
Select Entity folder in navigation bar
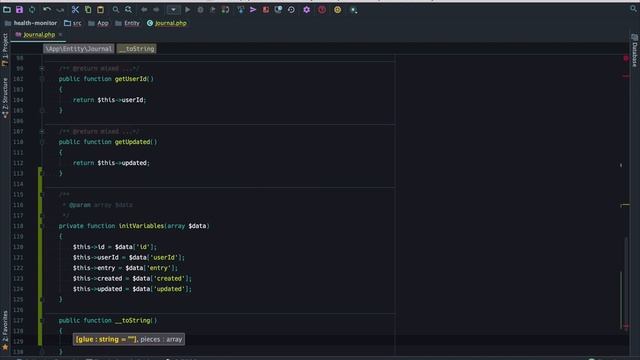(x=127, y=23)
